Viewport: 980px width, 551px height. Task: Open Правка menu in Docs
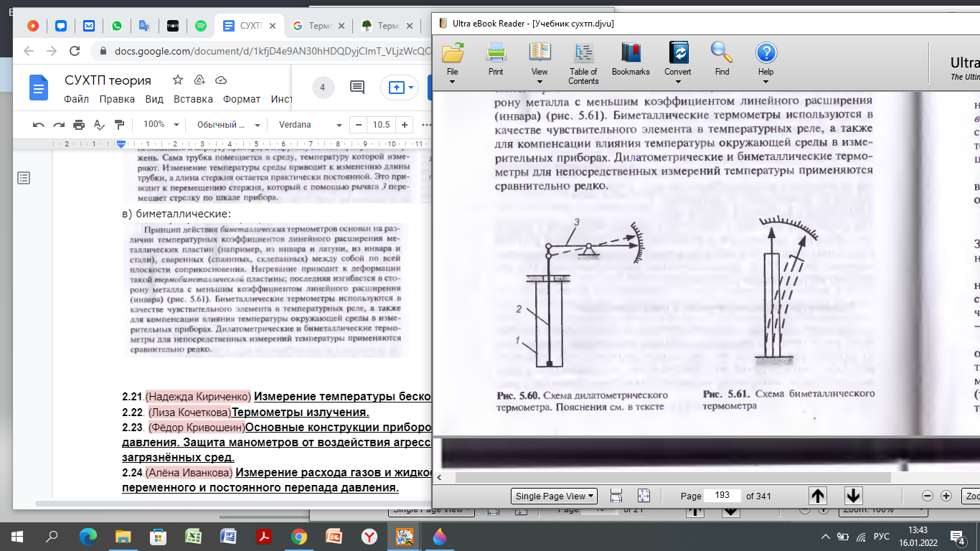(118, 100)
